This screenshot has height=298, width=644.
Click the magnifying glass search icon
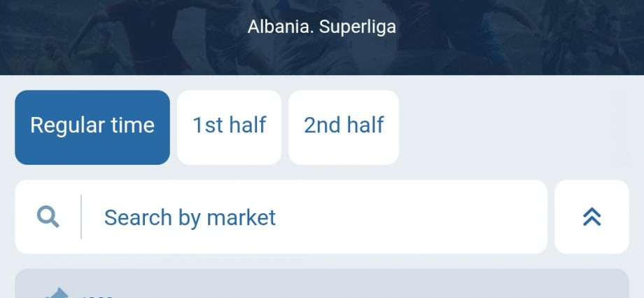click(x=48, y=217)
